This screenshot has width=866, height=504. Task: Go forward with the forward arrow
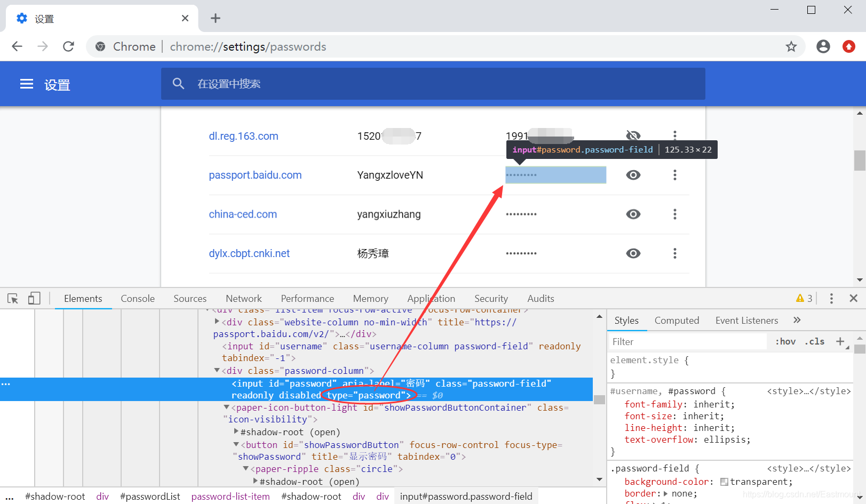pos(43,47)
